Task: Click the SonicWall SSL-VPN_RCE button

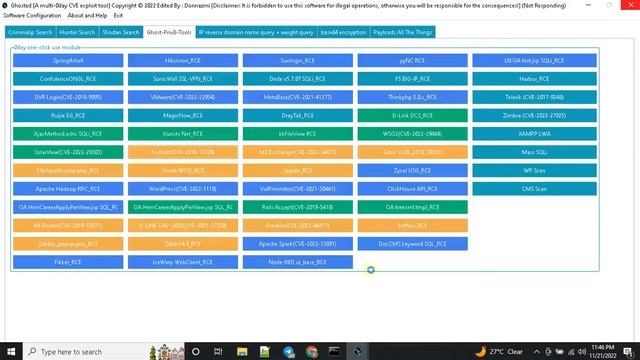Action: click(x=183, y=79)
